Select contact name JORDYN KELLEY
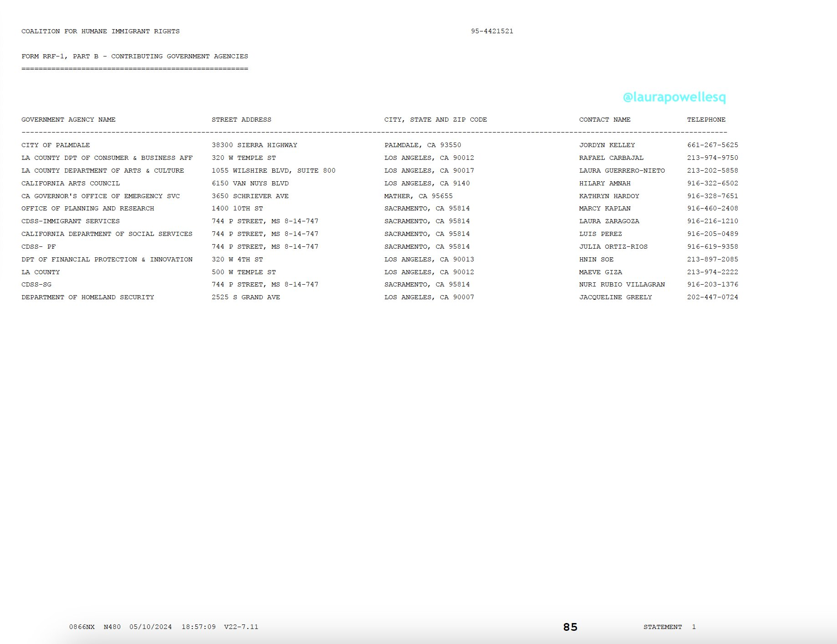Image resolution: width=837 pixels, height=644 pixels. pos(607,145)
